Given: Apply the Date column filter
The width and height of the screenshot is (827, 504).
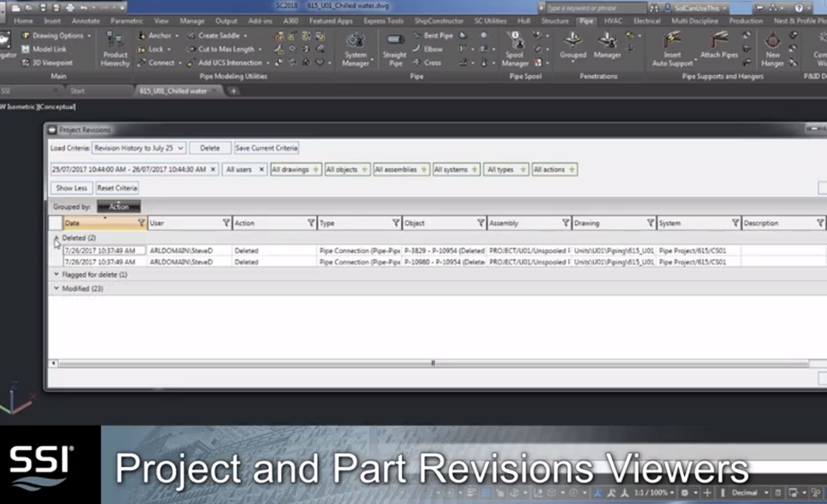Looking at the screenshot, I should pyautogui.click(x=141, y=222).
